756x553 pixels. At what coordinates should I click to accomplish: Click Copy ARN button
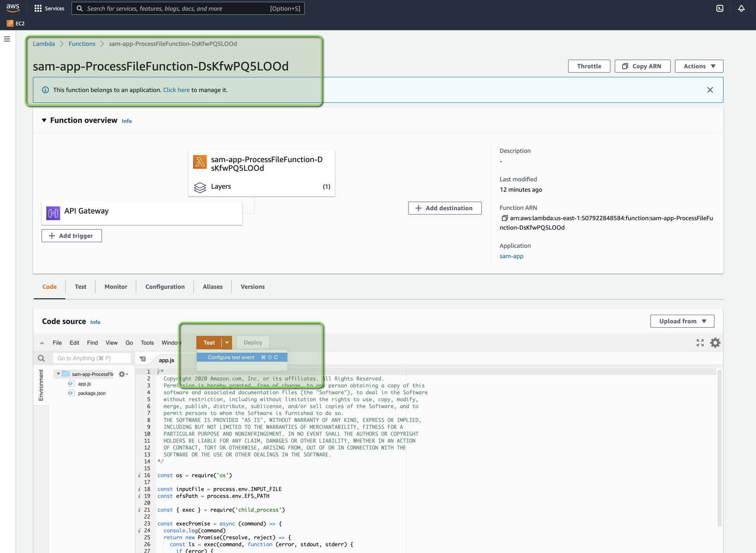642,66
